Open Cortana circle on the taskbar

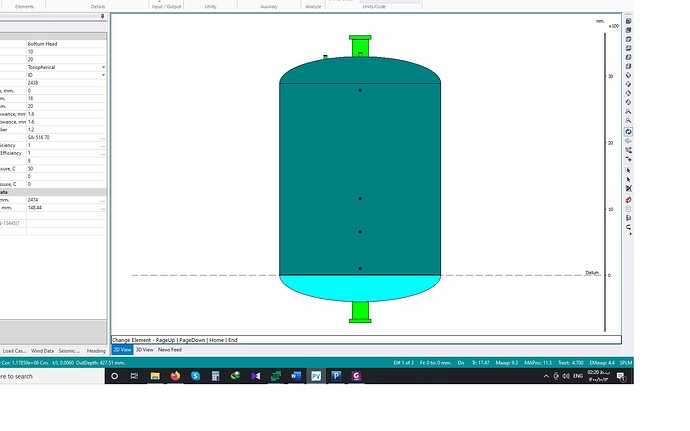pyautogui.click(x=114, y=376)
